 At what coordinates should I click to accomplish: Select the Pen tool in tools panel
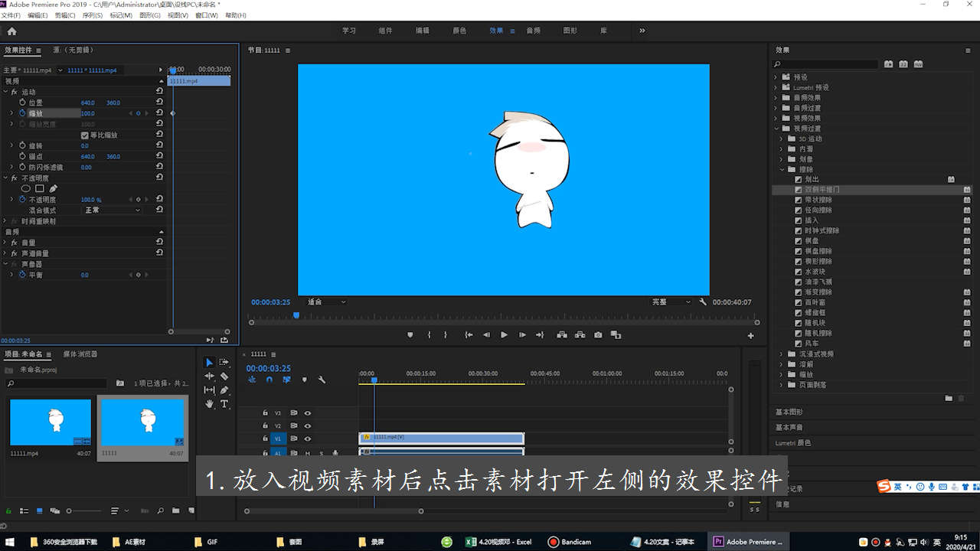click(224, 390)
